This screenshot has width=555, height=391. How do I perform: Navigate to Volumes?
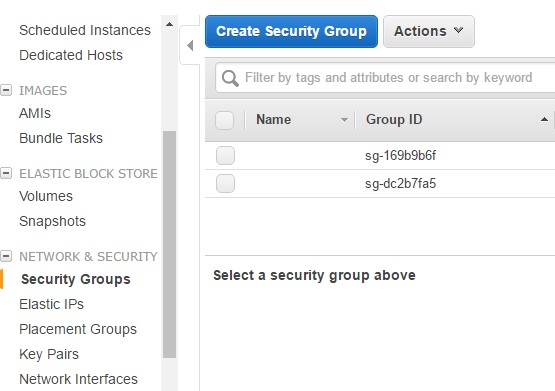(46, 196)
